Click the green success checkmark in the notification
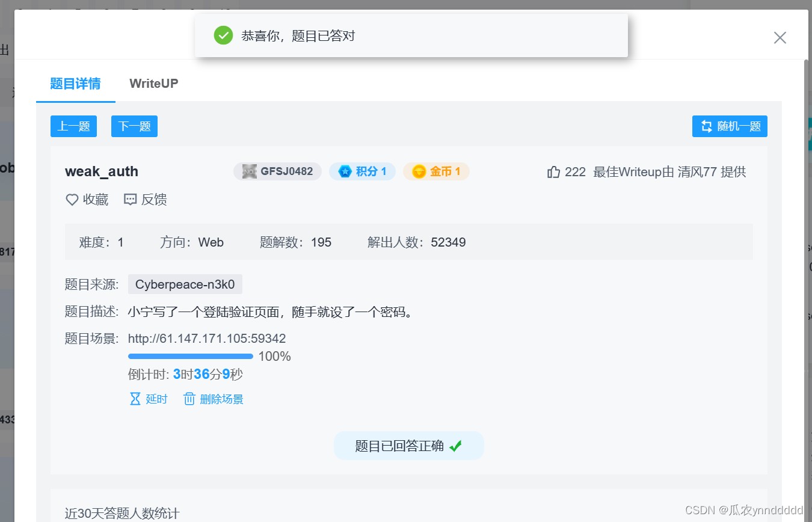The height and width of the screenshot is (522, 812). tap(223, 35)
